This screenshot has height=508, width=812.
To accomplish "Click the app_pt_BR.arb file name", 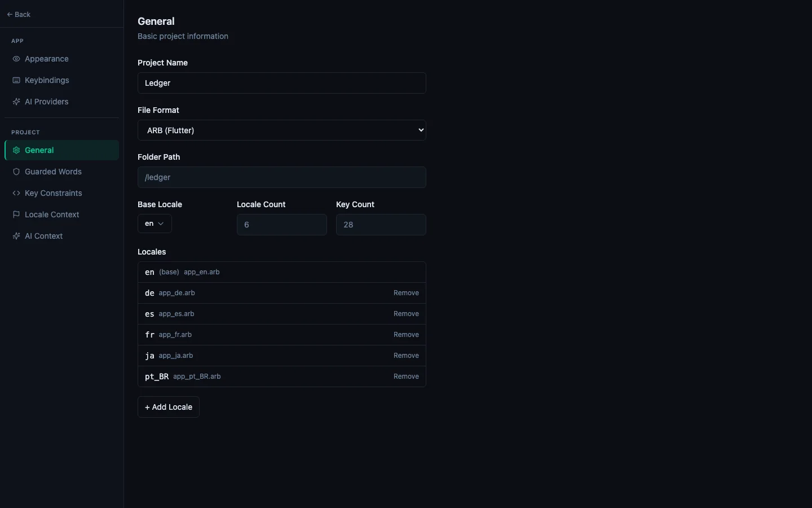I will 197,376.
